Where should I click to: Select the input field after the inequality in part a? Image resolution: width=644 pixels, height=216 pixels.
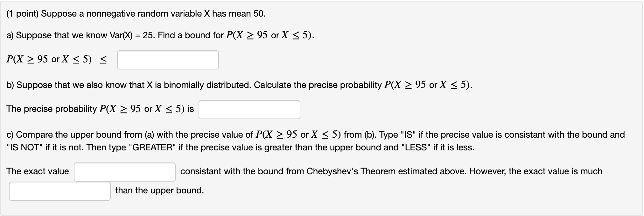click(x=168, y=60)
